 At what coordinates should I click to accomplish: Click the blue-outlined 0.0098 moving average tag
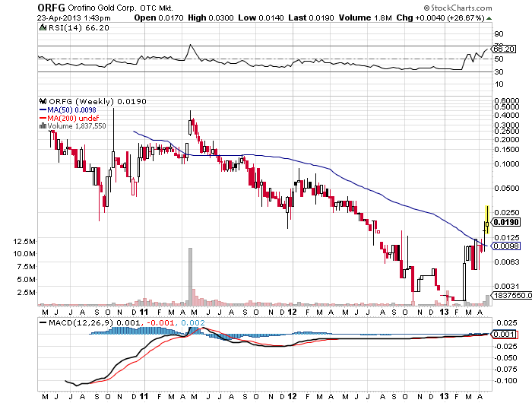point(506,246)
